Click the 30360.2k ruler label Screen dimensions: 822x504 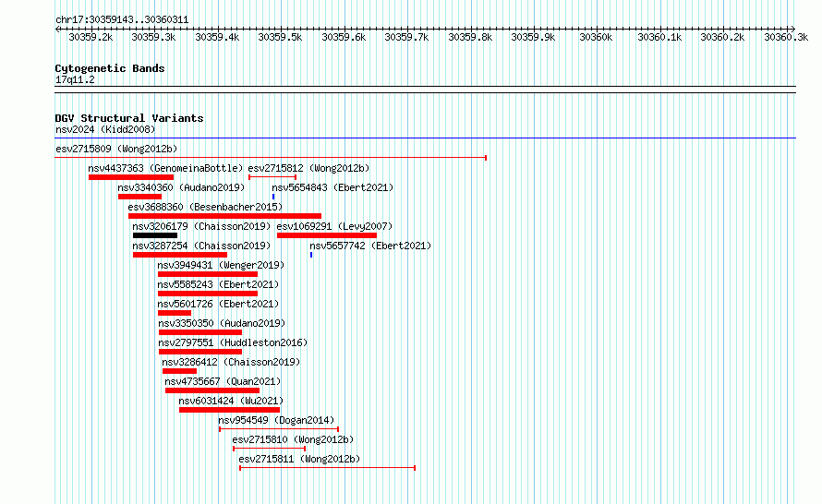coord(722,37)
